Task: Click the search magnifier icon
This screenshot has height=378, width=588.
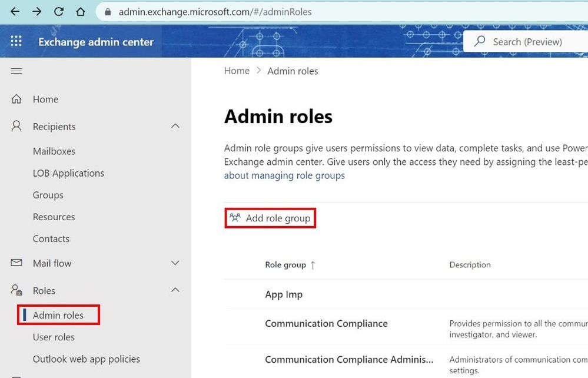Action: pos(480,41)
